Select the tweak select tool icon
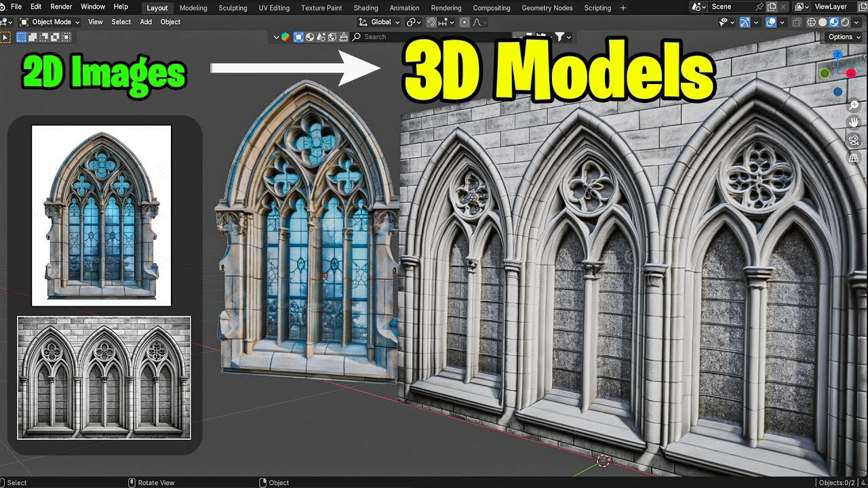 [x=5, y=37]
